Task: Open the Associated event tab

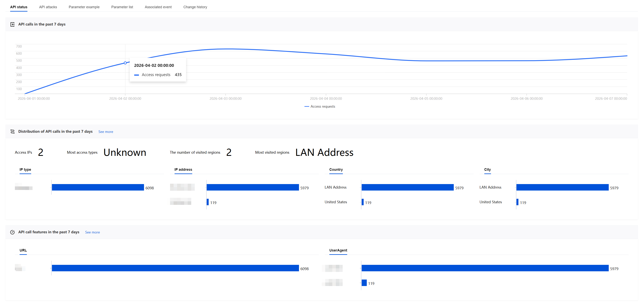Action: (158, 7)
